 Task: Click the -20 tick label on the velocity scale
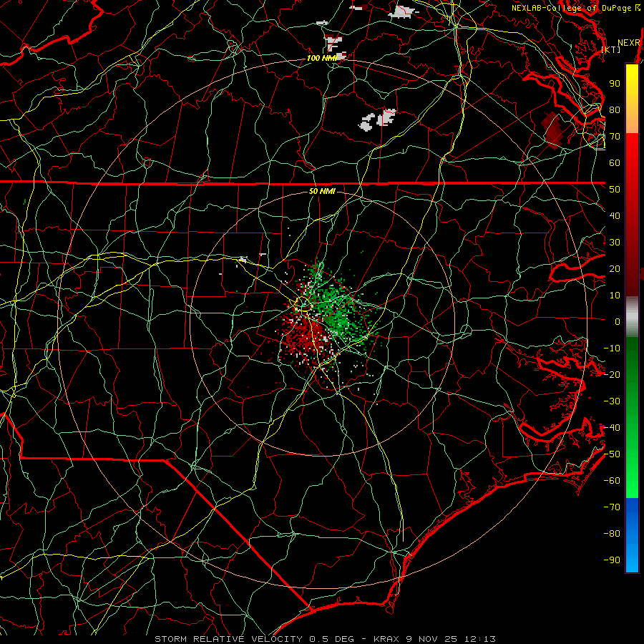point(612,374)
